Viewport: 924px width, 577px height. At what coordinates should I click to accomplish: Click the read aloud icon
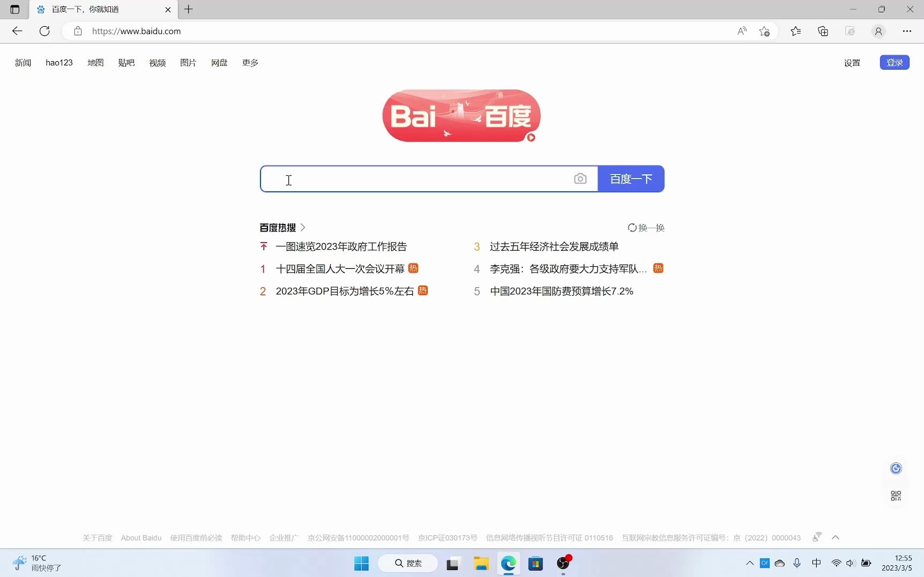tap(742, 31)
